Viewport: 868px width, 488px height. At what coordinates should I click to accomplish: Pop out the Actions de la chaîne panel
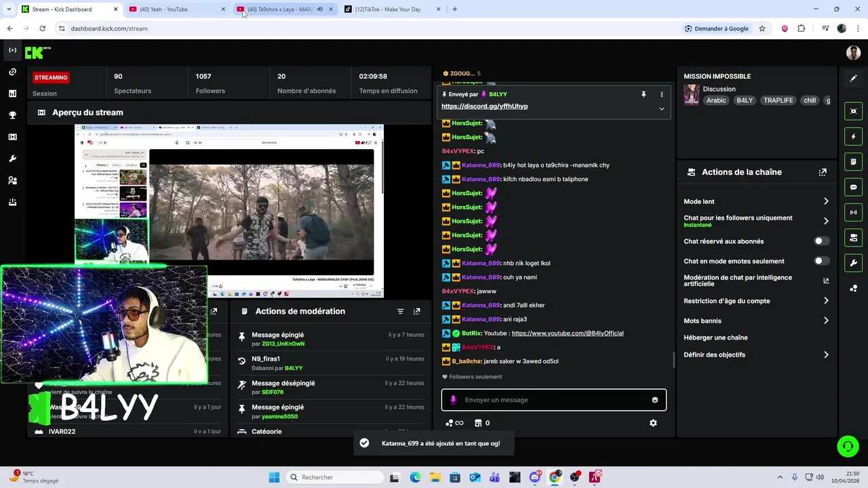(x=823, y=172)
